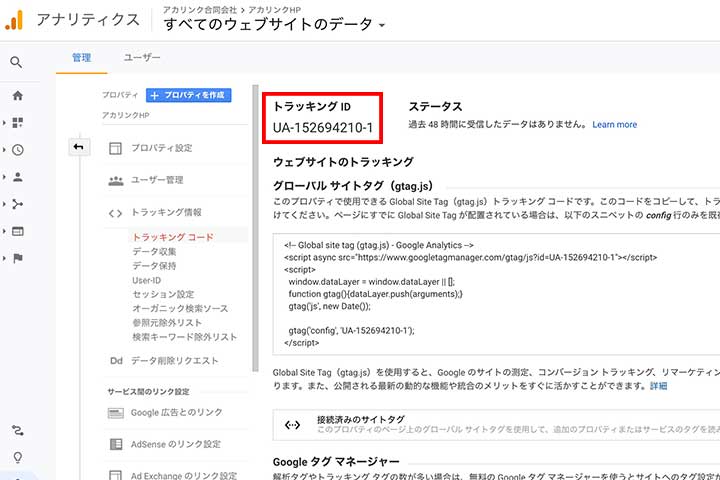Open the すべてのウェブサイトのデータ view dropdown
Image resolution: width=720 pixels, height=480 pixels.
coord(274,24)
